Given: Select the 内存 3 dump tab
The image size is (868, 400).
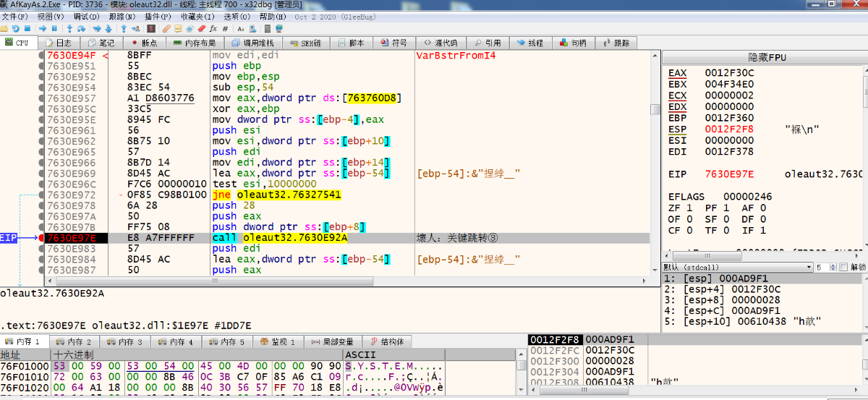Looking at the screenshot, I should [x=124, y=341].
